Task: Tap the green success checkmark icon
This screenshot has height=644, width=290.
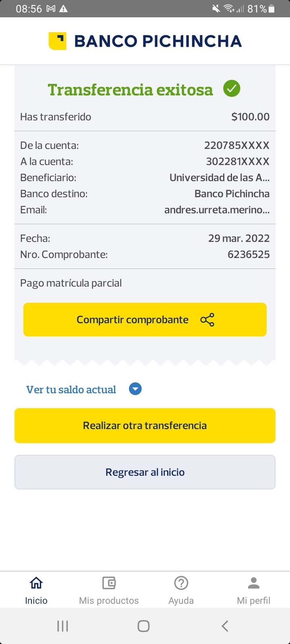Action: point(232,89)
